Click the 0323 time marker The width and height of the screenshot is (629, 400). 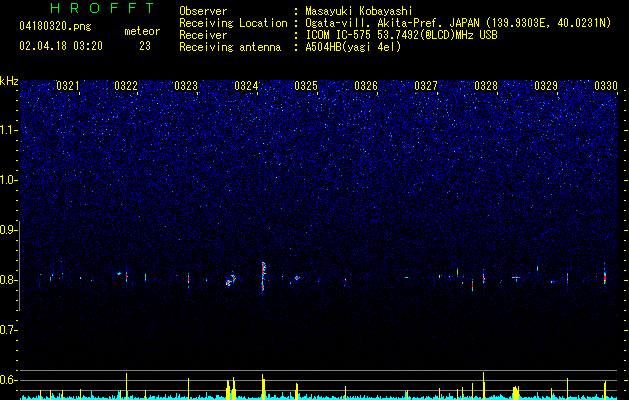[x=186, y=86]
